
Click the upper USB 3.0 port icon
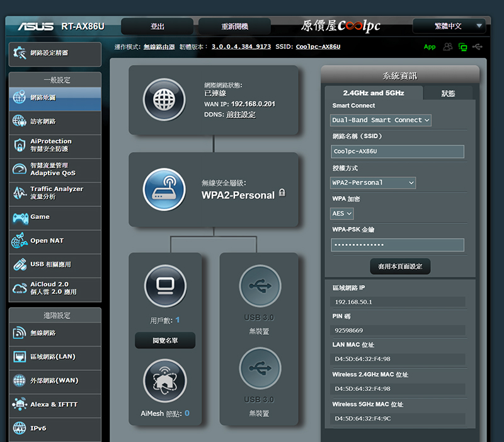click(x=260, y=286)
